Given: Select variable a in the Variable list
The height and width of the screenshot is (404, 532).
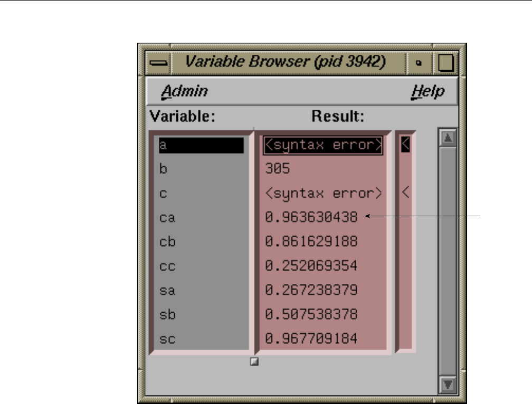Looking at the screenshot, I should pos(201,145).
